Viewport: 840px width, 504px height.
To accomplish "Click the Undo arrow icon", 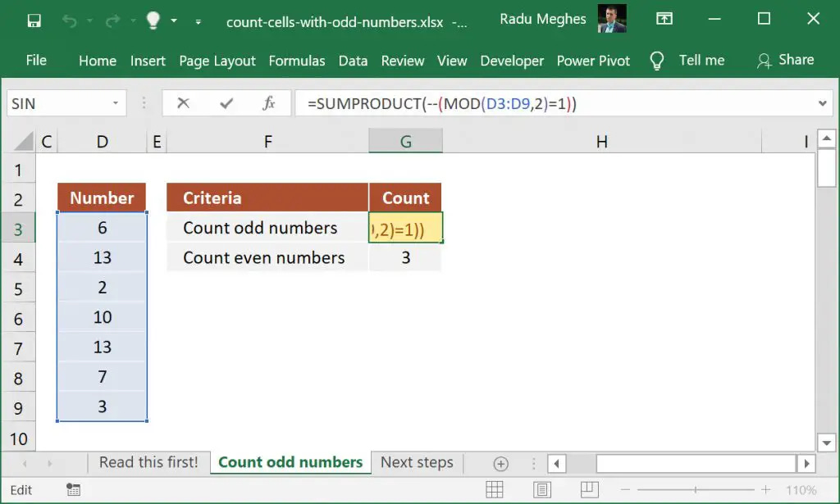I will (69, 20).
